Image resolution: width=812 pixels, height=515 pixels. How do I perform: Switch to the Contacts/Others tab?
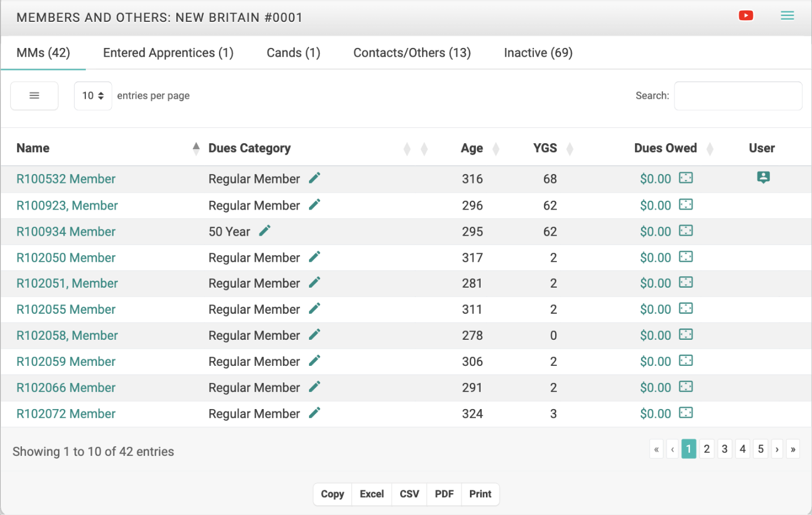pyautogui.click(x=412, y=53)
